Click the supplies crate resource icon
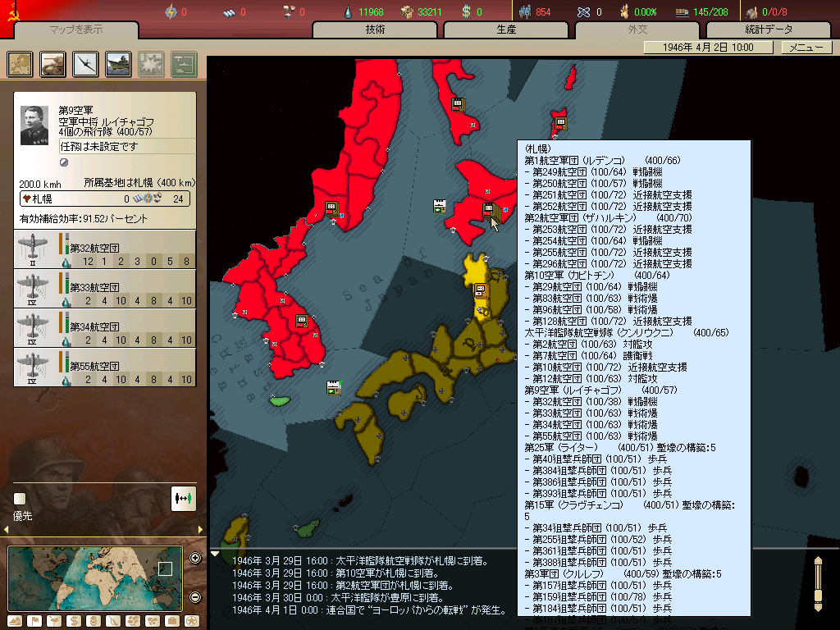 pyautogui.click(x=407, y=11)
